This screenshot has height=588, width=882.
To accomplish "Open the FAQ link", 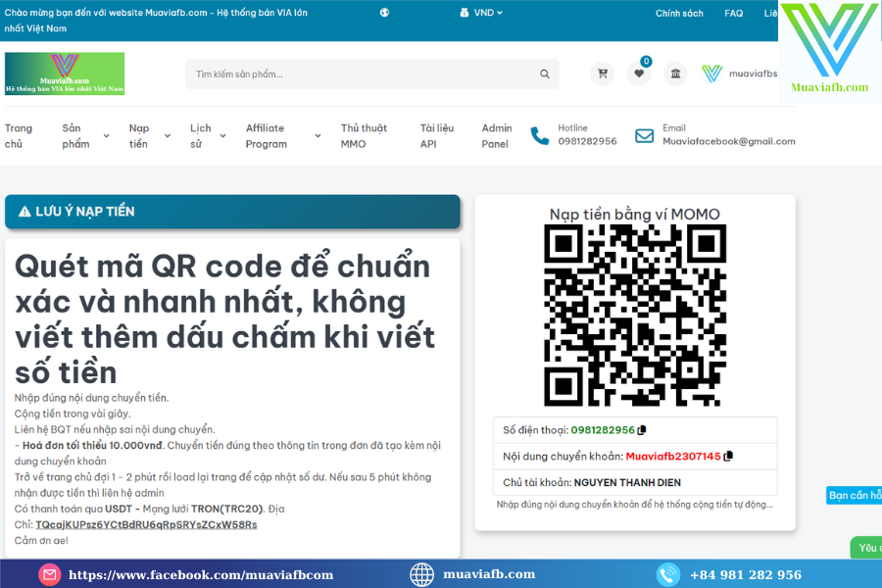I will pyautogui.click(x=733, y=13).
